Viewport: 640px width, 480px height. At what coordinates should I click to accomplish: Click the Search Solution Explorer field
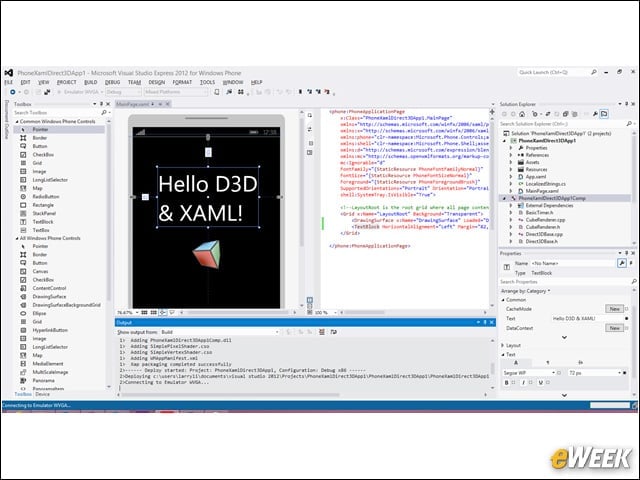563,124
